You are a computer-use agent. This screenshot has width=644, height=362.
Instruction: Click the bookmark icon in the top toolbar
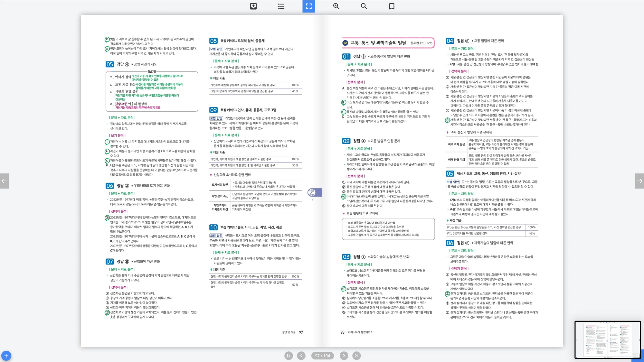coord(391,6)
